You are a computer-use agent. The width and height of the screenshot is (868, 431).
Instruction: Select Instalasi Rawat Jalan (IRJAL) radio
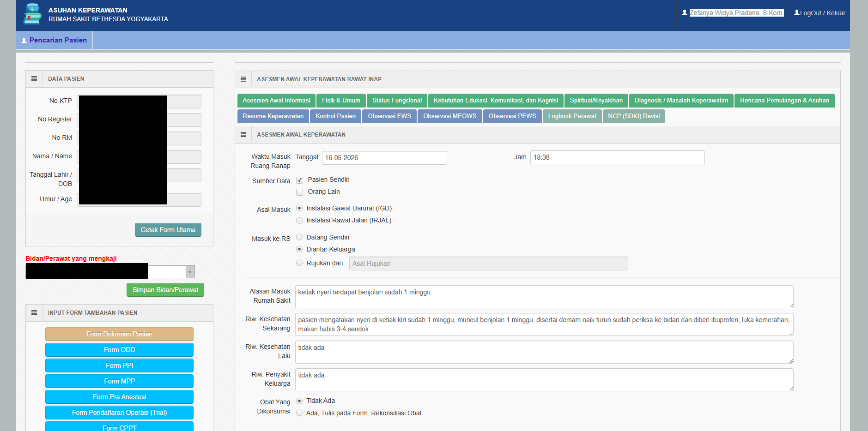click(x=299, y=221)
